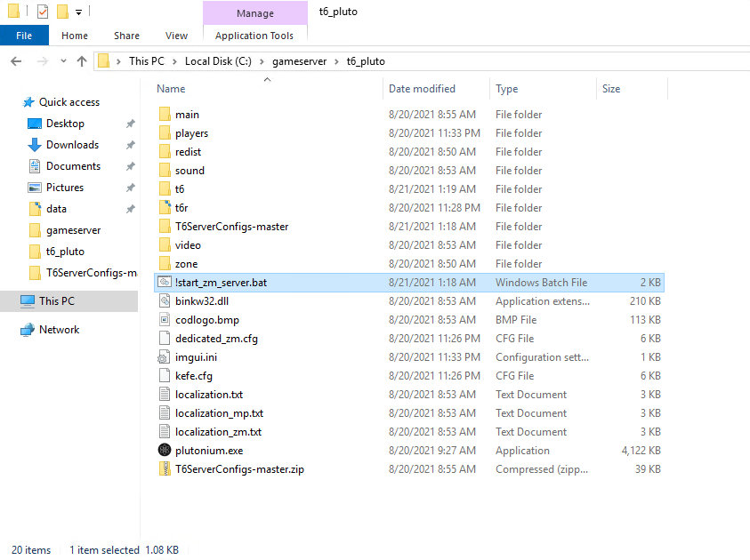Navigate to Local Disk (C:) in address bar
The height and width of the screenshot is (560, 750).
tap(218, 61)
